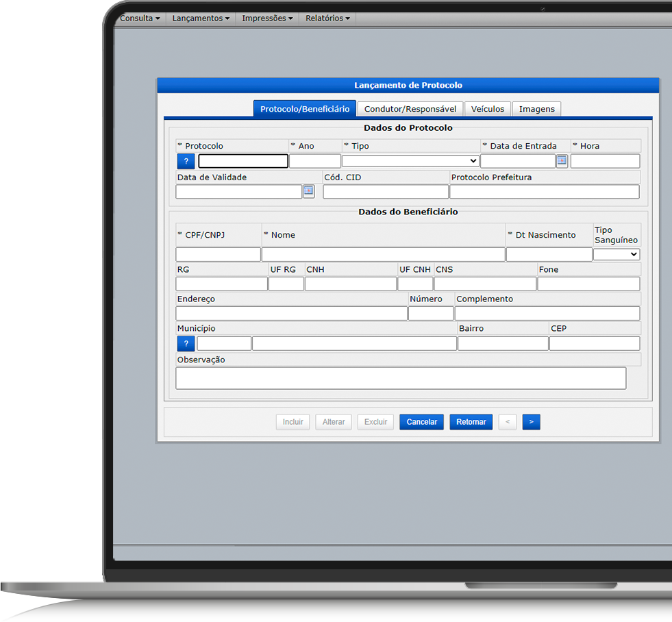The width and height of the screenshot is (672, 622).
Task: Switch to the Imagens tab
Action: 536,109
